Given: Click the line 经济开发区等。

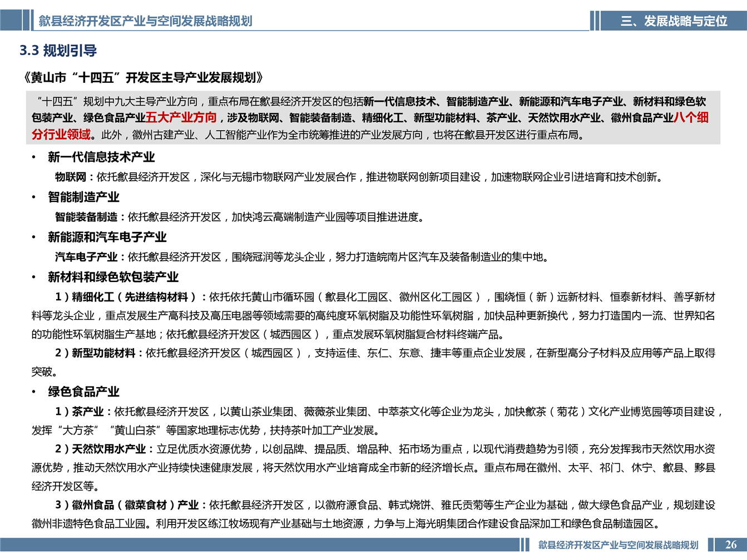Looking at the screenshot, I should point(66,487).
